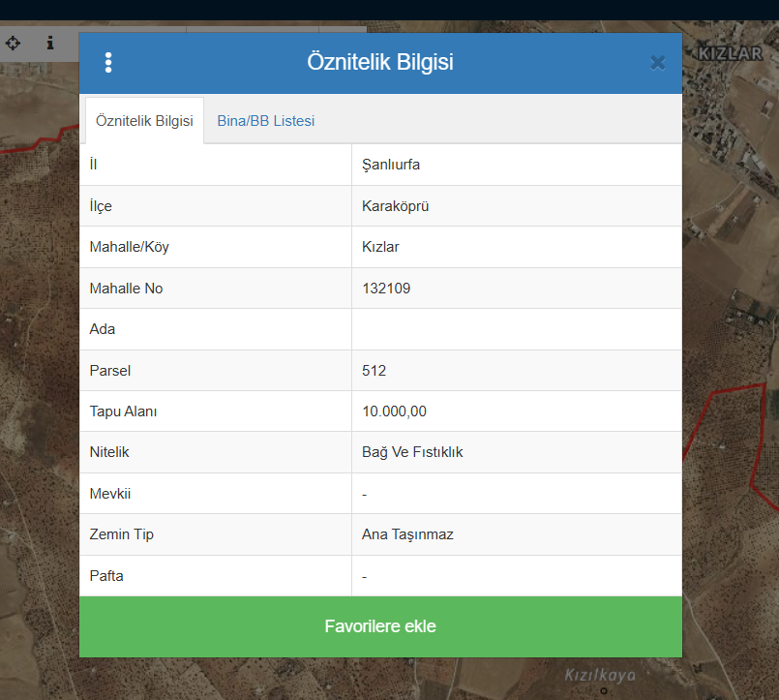Click the Kızlar value in the Mahalle/Köy row
Screen dimensions: 779x700
(380, 247)
